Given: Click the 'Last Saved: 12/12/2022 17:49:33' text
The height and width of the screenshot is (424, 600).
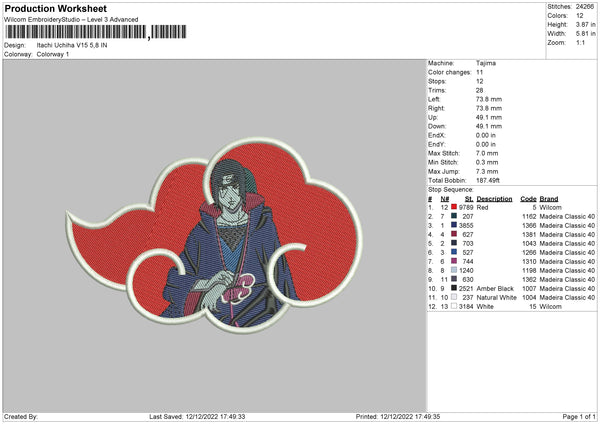Looking at the screenshot, I should click(197, 416).
